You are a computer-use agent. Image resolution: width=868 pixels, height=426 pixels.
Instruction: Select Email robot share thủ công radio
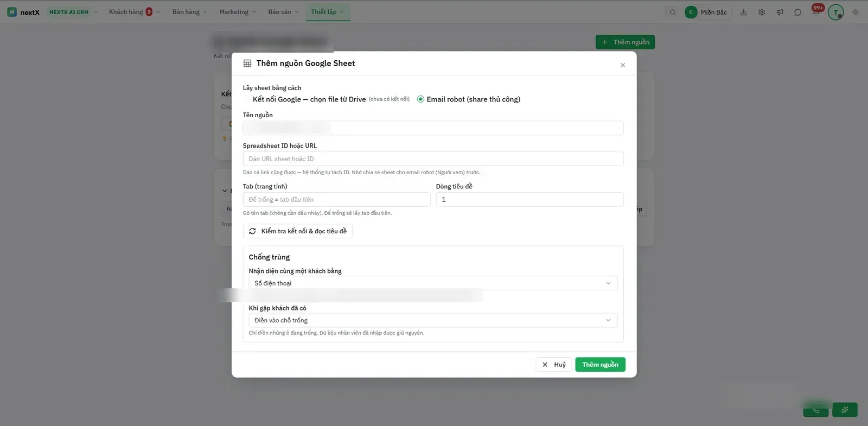[x=420, y=99]
